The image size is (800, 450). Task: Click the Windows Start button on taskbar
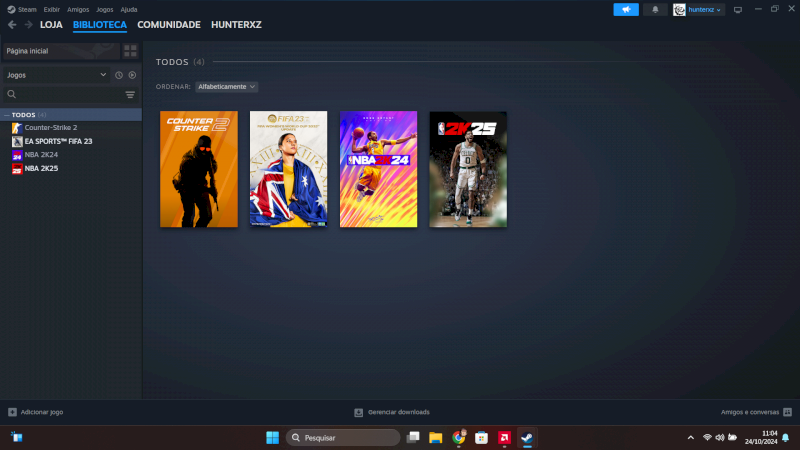[x=271, y=437]
